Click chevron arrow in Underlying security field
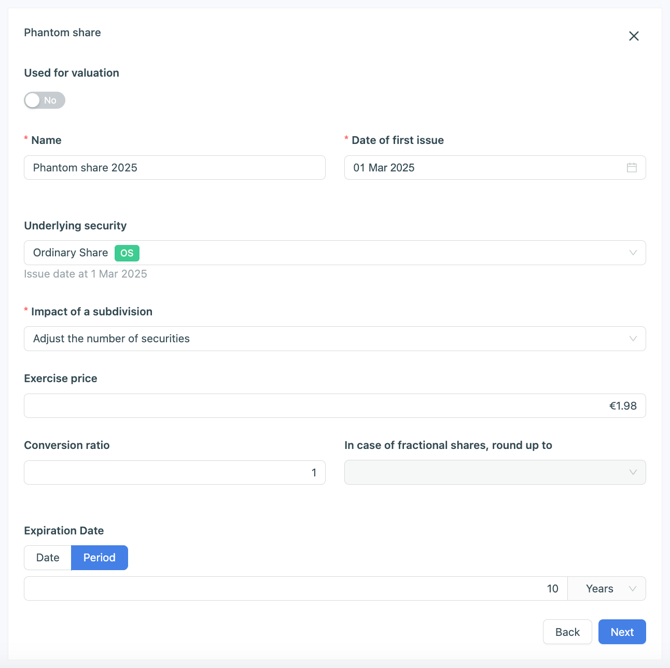Viewport: 670px width, 668px height. [633, 253]
